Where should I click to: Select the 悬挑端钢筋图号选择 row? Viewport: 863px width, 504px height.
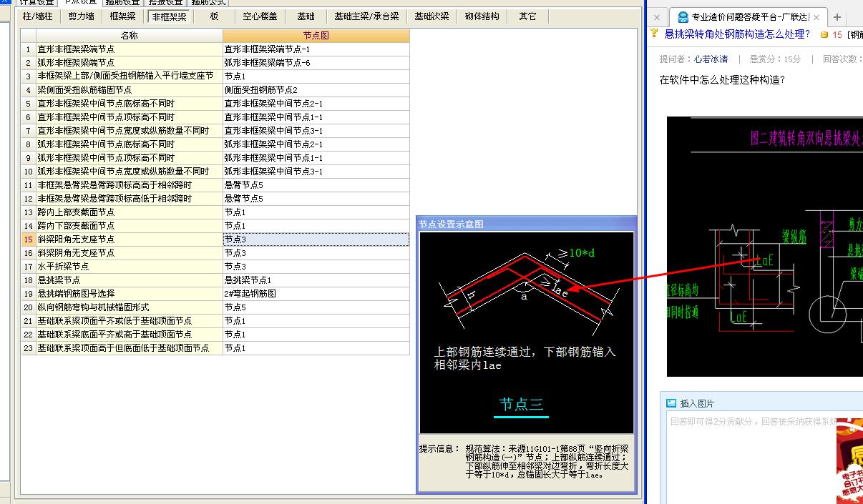click(x=130, y=294)
